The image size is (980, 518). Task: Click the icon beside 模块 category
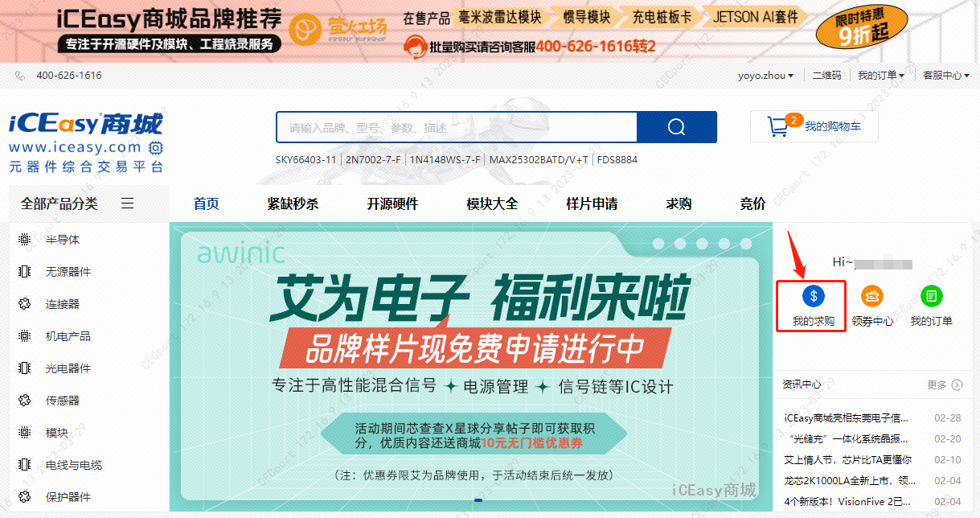pos(24,433)
